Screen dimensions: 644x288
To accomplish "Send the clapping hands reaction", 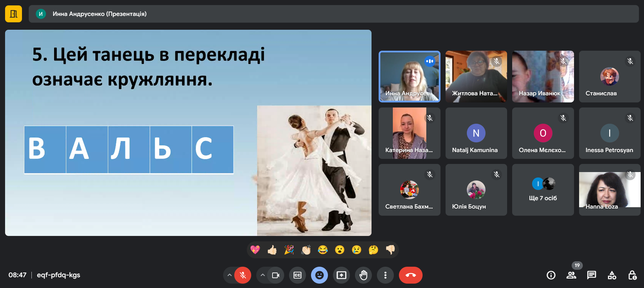I will [306, 250].
